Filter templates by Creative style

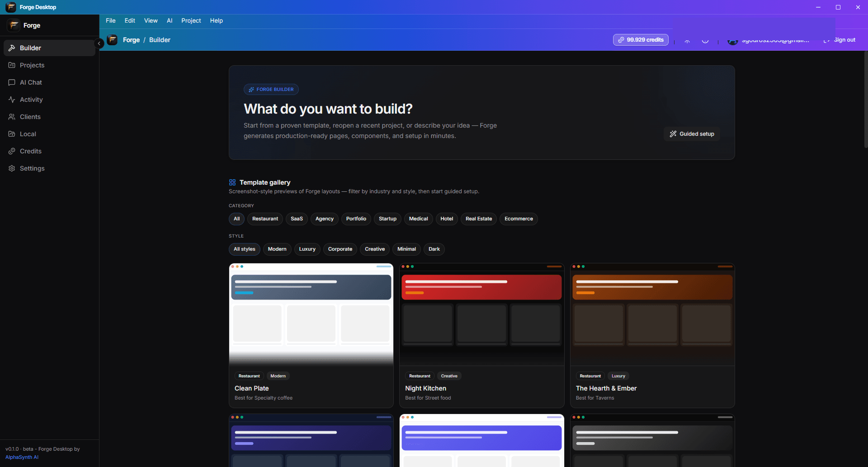375,249
